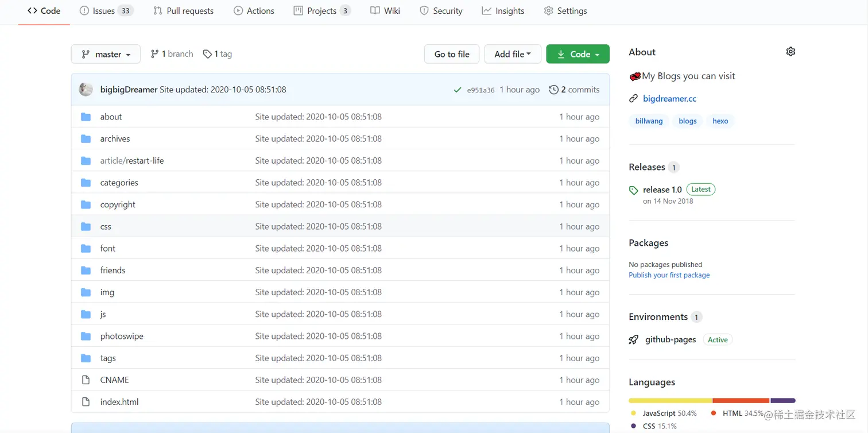Screen dimensions: 868x433
Task: Open commit hash e951a36
Action: point(480,90)
